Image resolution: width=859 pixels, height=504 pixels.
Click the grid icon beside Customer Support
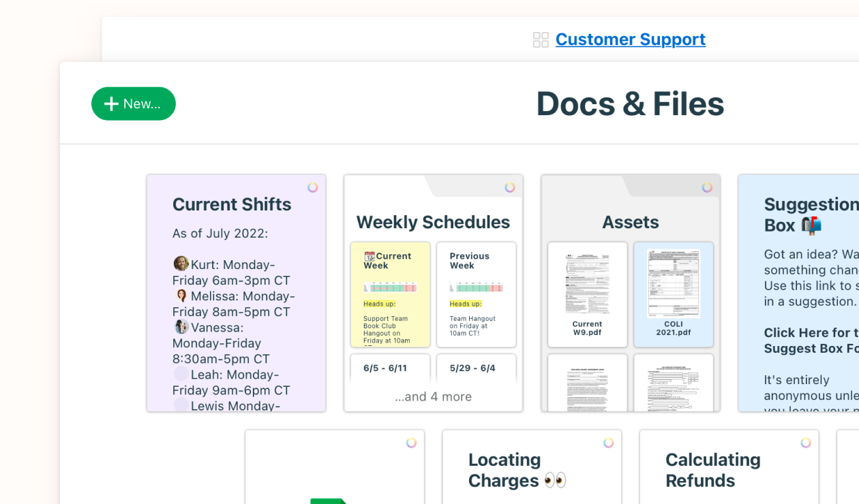(540, 40)
